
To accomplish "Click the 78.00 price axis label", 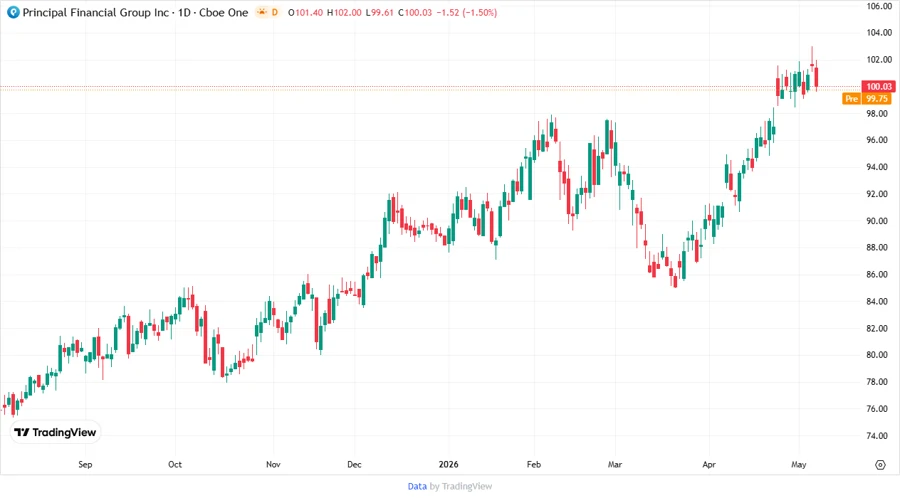I will tap(879, 382).
